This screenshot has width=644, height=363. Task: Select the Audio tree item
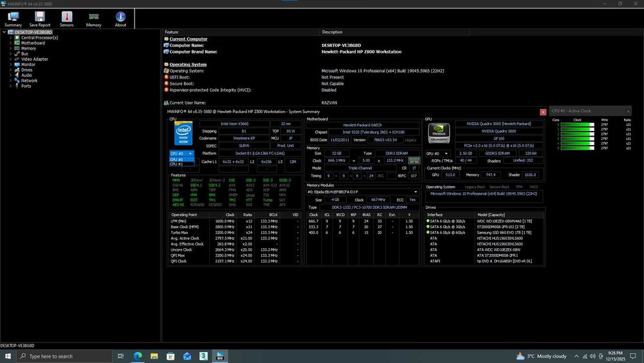pyautogui.click(x=26, y=75)
